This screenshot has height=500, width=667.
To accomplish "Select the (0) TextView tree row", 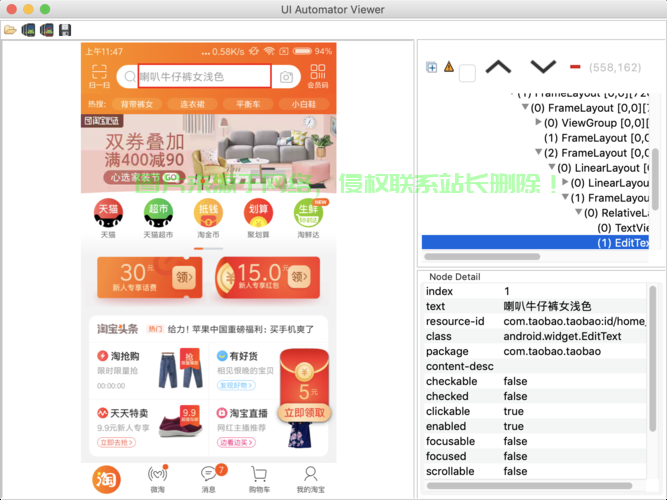I will coord(623,228).
